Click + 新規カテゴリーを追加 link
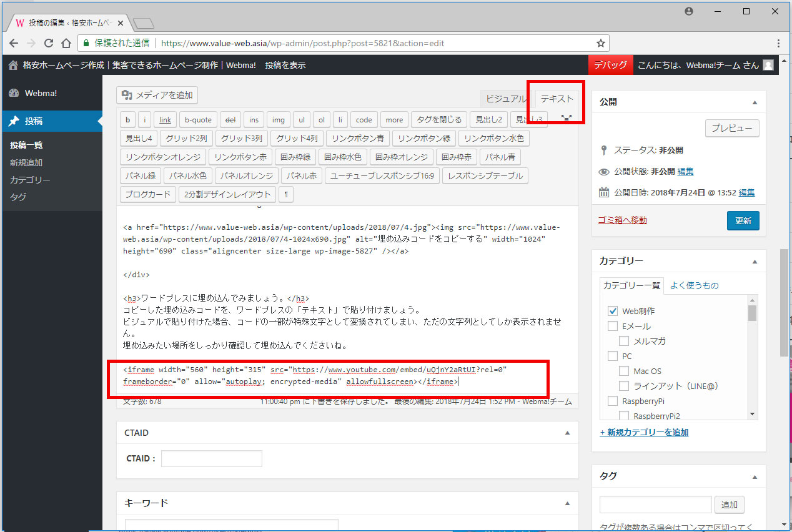Viewport: 792px width, 532px height. (644, 432)
